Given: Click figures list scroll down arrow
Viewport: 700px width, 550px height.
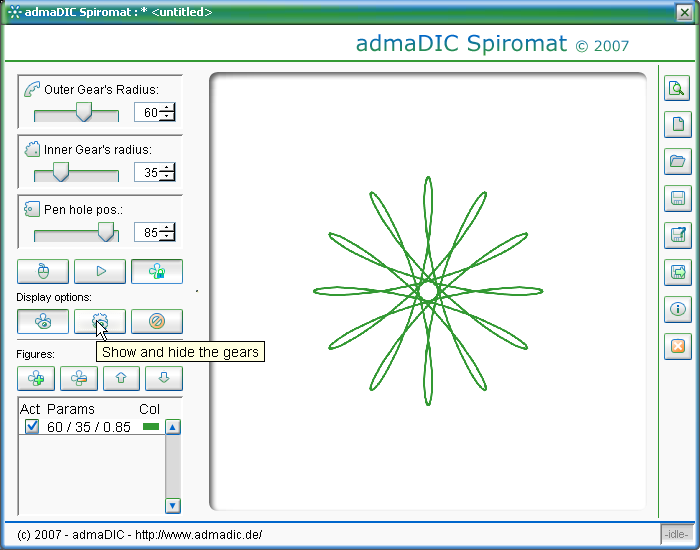Looking at the screenshot, I should click(x=173, y=506).
